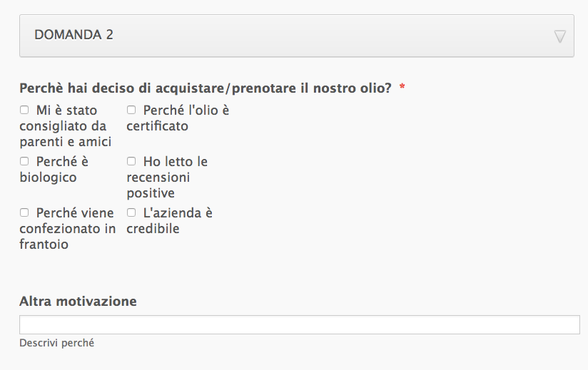Click the 'recensioni positive' label text
Viewport: 588px width, 370px height.
tap(158, 185)
